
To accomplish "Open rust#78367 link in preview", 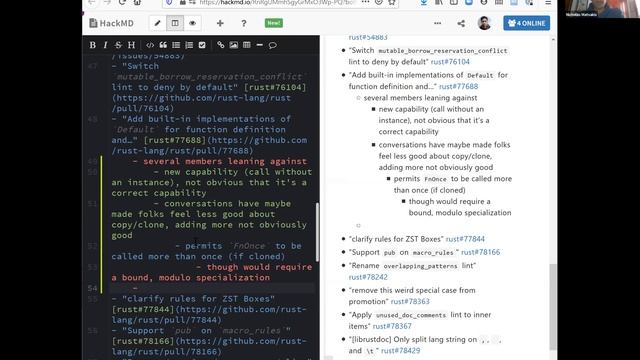I will click(x=392, y=326).
